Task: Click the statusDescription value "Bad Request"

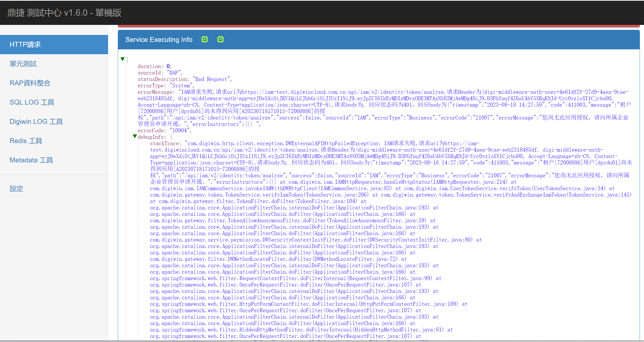Action: pos(211,79)
